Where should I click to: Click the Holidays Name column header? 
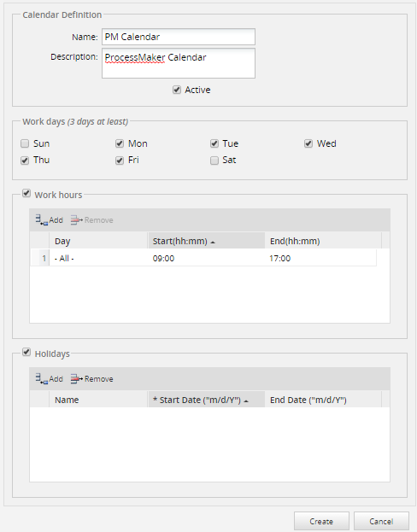click(98, 400)
